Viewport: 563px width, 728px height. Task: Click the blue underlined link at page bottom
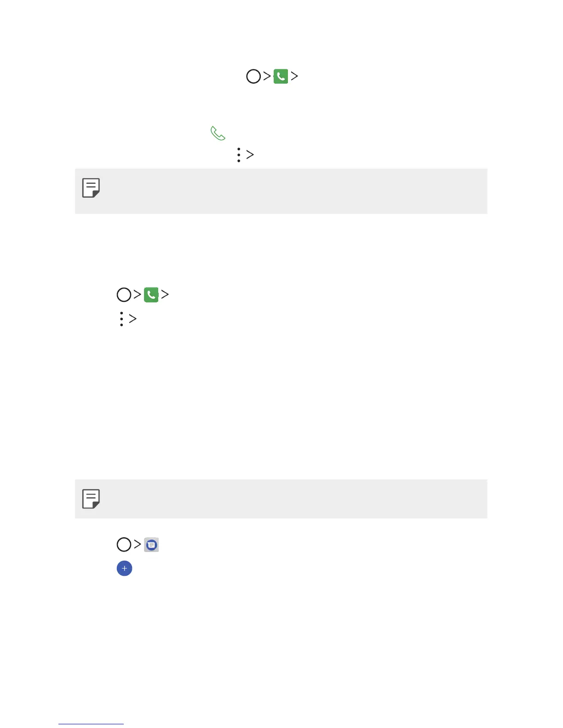coord(91,723)
